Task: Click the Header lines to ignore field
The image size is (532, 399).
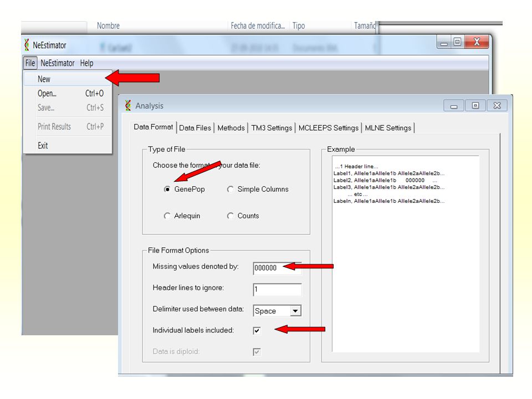Action: click(277, 289)
